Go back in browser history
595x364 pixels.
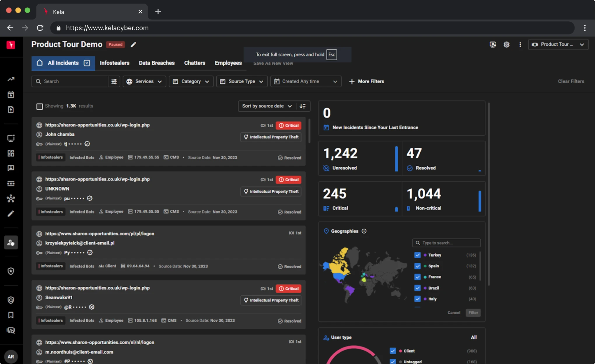pyautogui.click(x=10, y=28)
